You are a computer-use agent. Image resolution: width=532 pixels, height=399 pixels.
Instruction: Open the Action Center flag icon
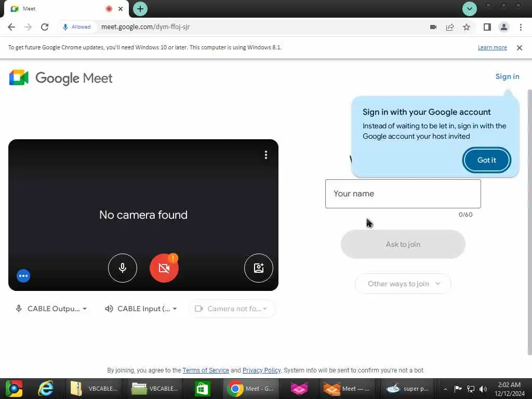[458, 389]
